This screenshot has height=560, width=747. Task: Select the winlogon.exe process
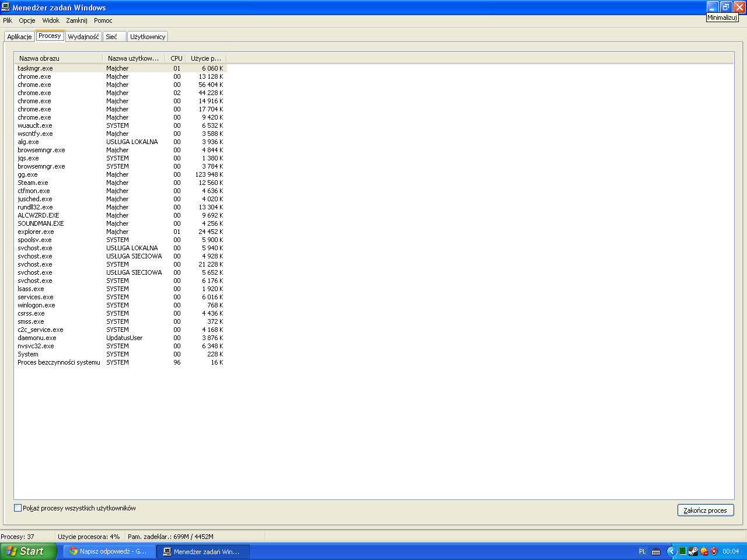[x=120, y=305]
